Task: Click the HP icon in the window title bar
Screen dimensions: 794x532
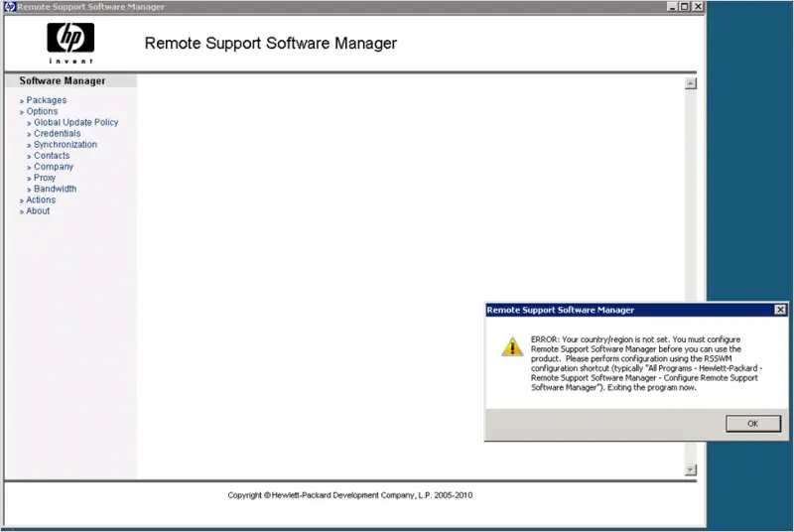Action: 10,7
